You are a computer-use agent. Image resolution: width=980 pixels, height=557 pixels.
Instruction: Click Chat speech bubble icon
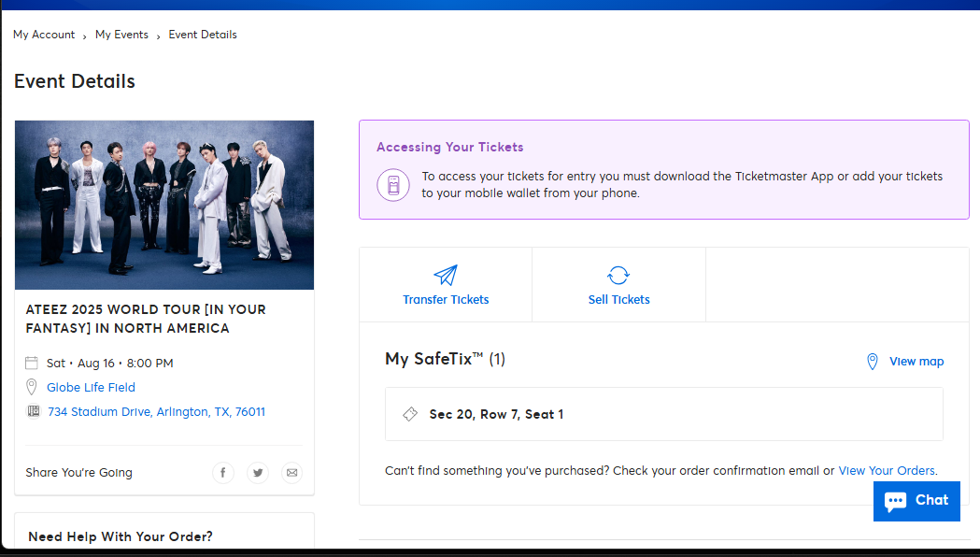tap(895, 501)
